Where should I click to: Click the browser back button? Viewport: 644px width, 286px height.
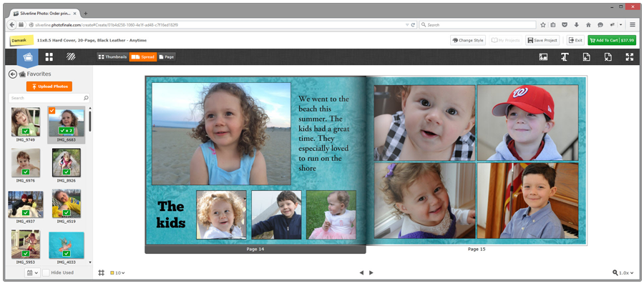click(x=12, y=24)
